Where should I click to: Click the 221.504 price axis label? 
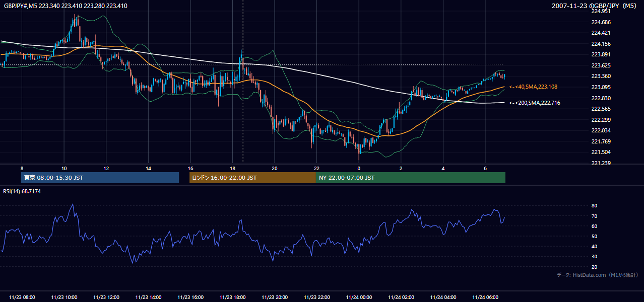[x=601, y=152]
